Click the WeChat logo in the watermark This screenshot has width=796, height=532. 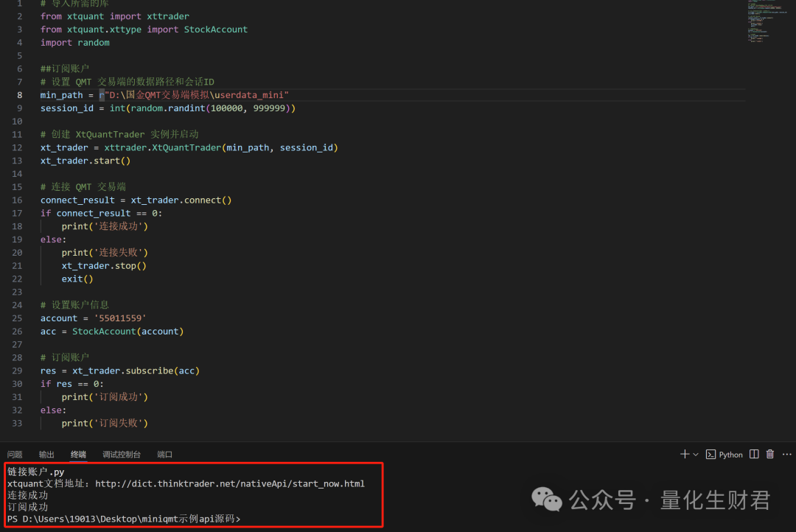pyautogui.click(x=547, y=500)
